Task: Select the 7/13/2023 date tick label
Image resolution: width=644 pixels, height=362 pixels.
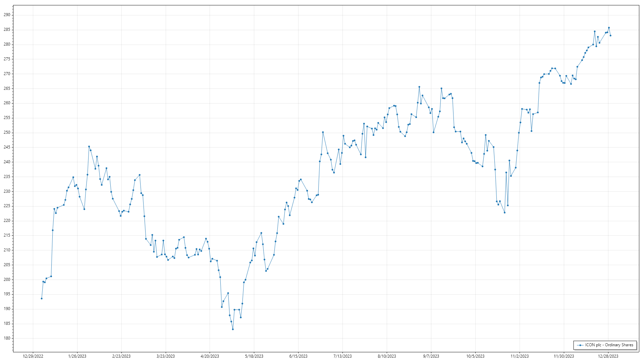Action: [x=342, y=356]
